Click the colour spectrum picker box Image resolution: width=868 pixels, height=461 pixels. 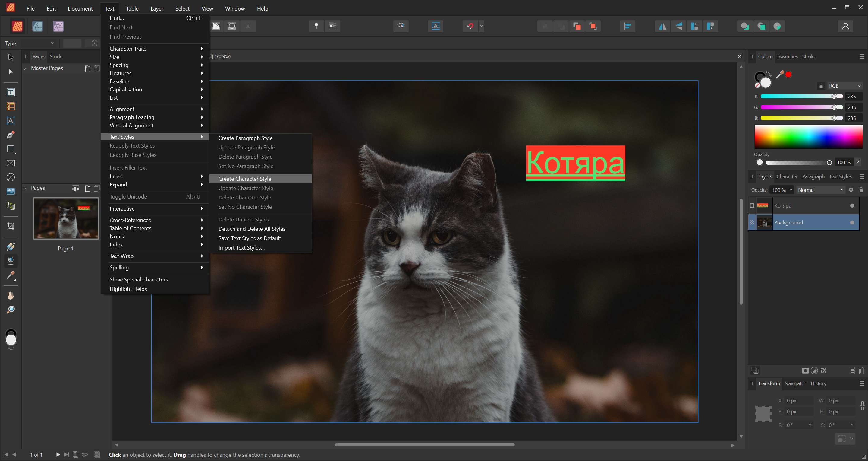[x=808, y=137]
